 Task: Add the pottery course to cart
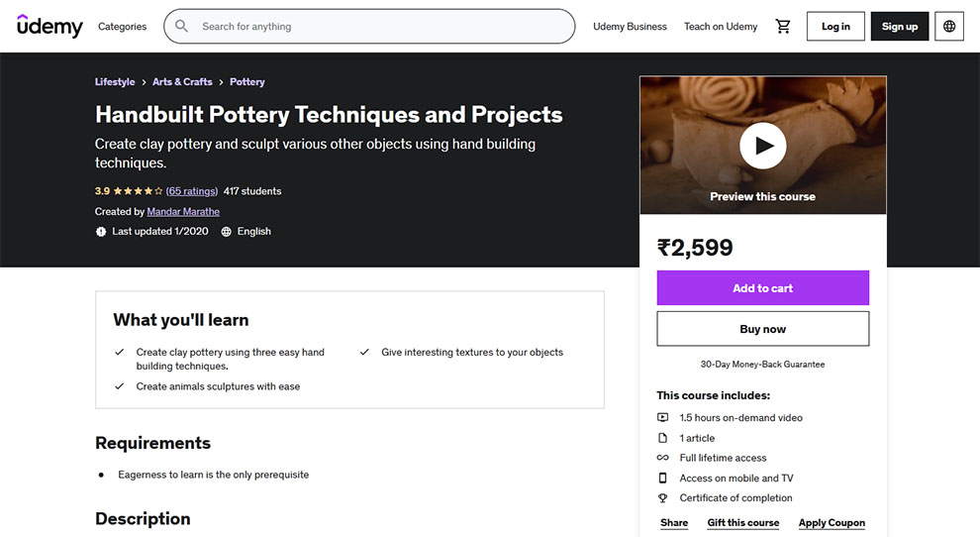click(x=762, y=288)
